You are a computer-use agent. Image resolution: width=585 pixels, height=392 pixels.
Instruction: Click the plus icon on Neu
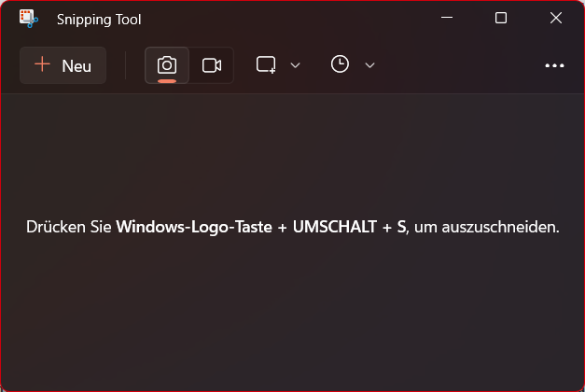pos(42,64)
